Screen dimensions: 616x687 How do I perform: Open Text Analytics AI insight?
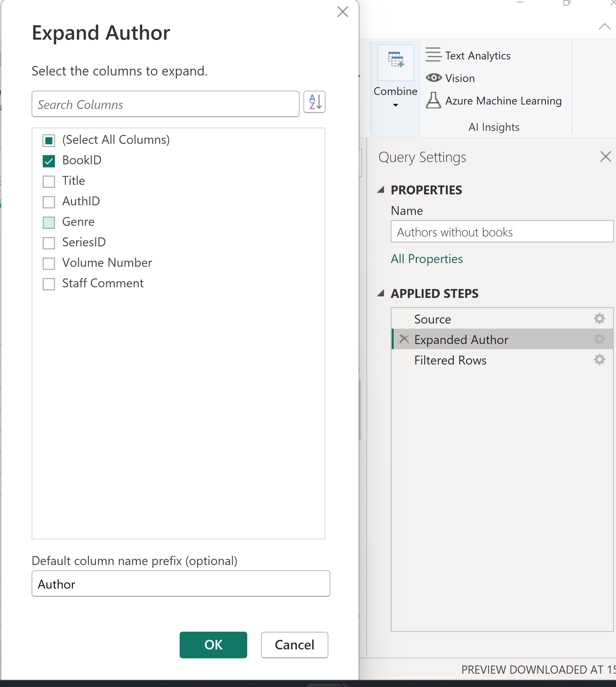[477, 55]
